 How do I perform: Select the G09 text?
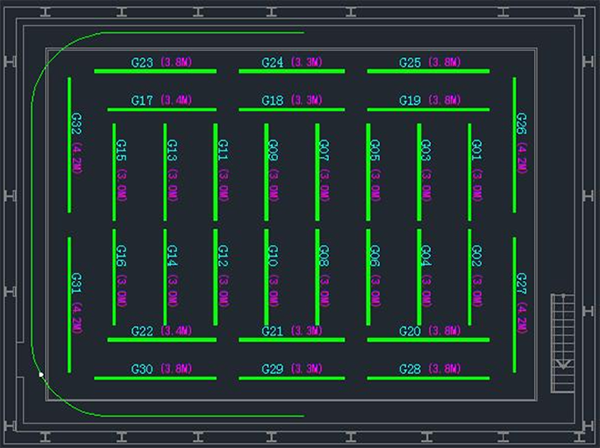[x=273, y=150]
